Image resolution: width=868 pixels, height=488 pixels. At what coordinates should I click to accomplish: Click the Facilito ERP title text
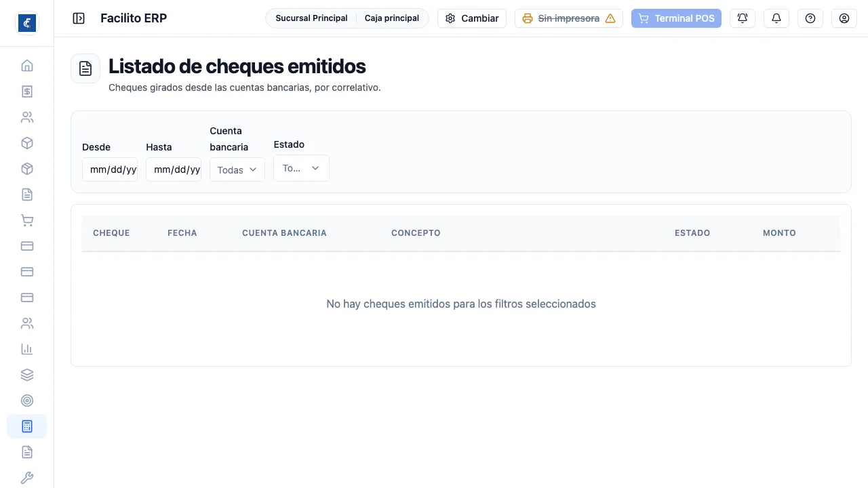tap(134, 18)
